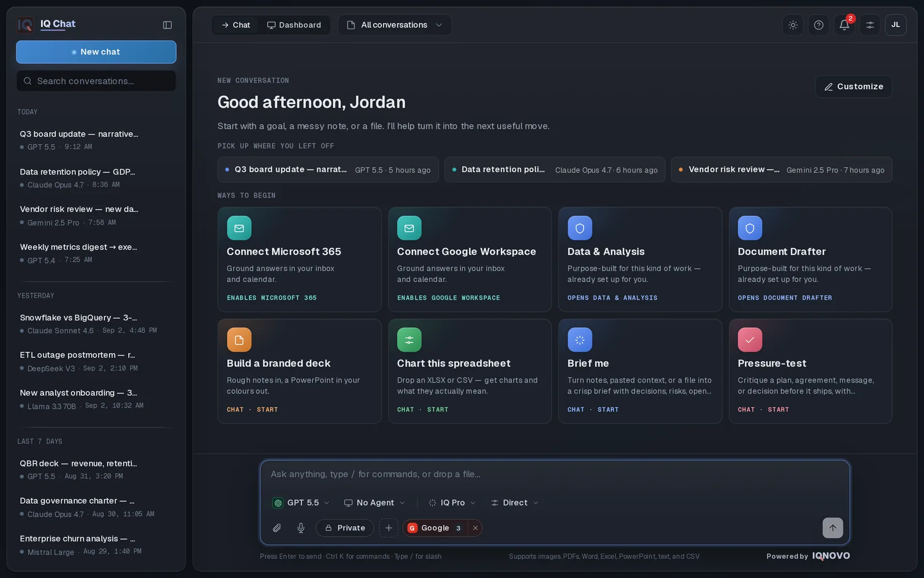Viewport: 924px width, 578px height.
Task: Open the Direct mode dropdown
Action: (515, 503)
